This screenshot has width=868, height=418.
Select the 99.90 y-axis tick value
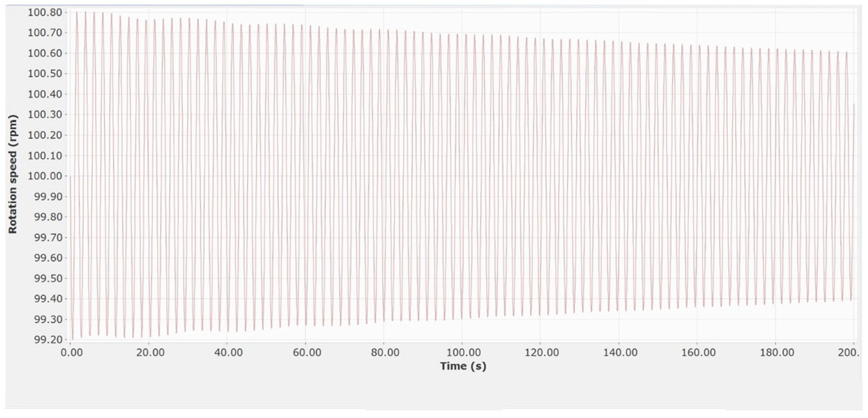[48, 196]
